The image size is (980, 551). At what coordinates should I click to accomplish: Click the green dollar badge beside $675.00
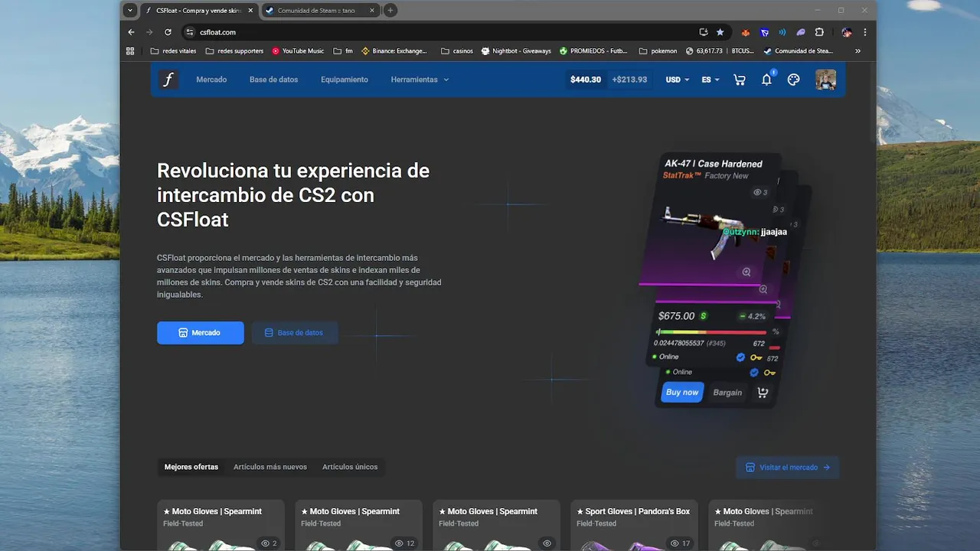point(704,316)
